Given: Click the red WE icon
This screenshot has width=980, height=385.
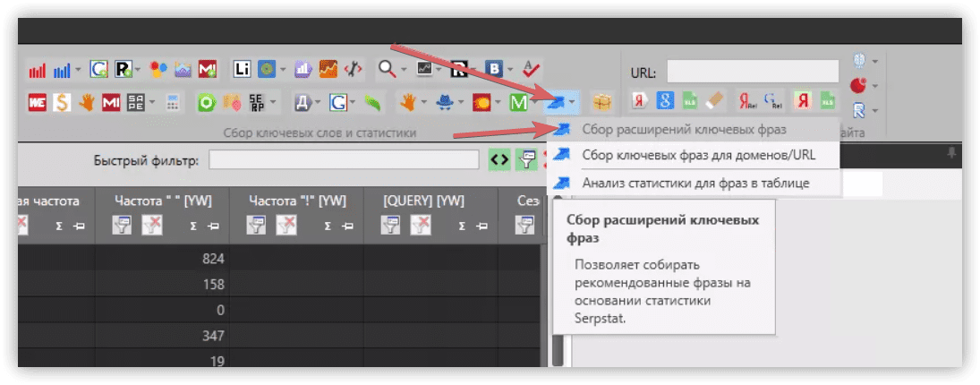Looking at the screenshot, I should [37, 102].
